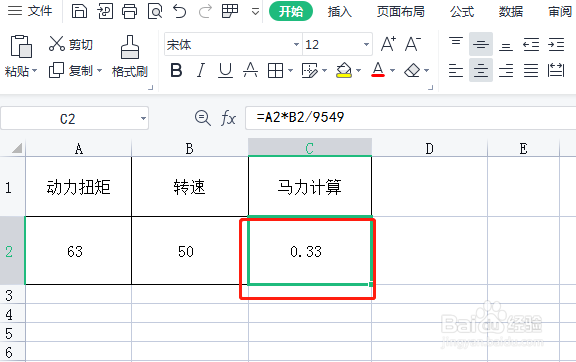
Task: Open the 文件 hamburger menu
Action: click(x=29, y=11)
